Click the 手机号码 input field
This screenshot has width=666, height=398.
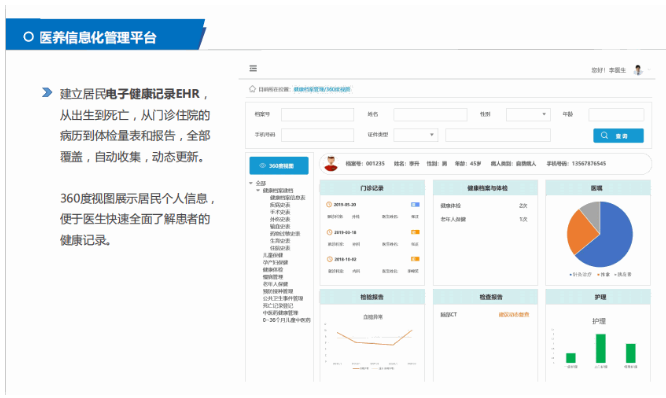pyautogui.click(x=317, y=135)
